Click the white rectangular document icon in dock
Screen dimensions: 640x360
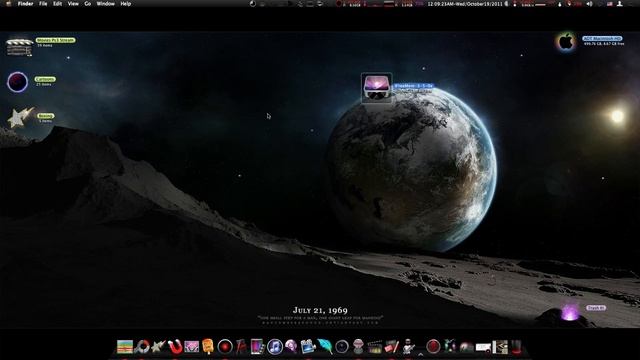click(483, 347)
